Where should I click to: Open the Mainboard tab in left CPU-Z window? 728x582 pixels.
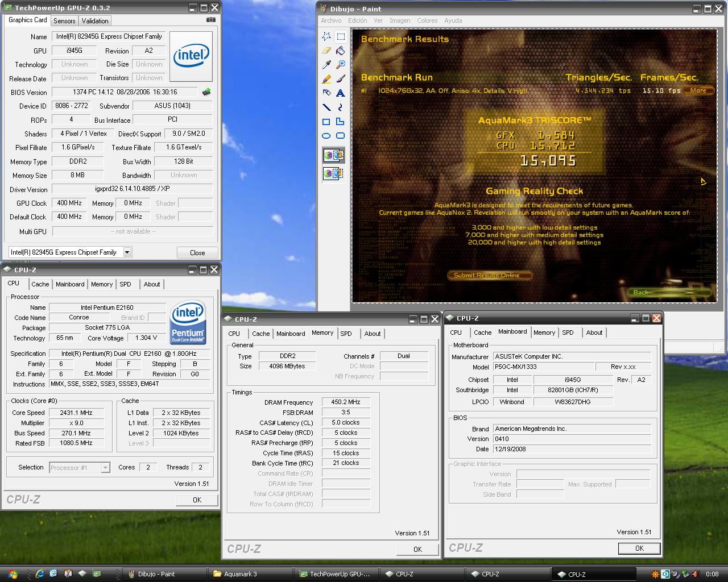coord(70,284)
